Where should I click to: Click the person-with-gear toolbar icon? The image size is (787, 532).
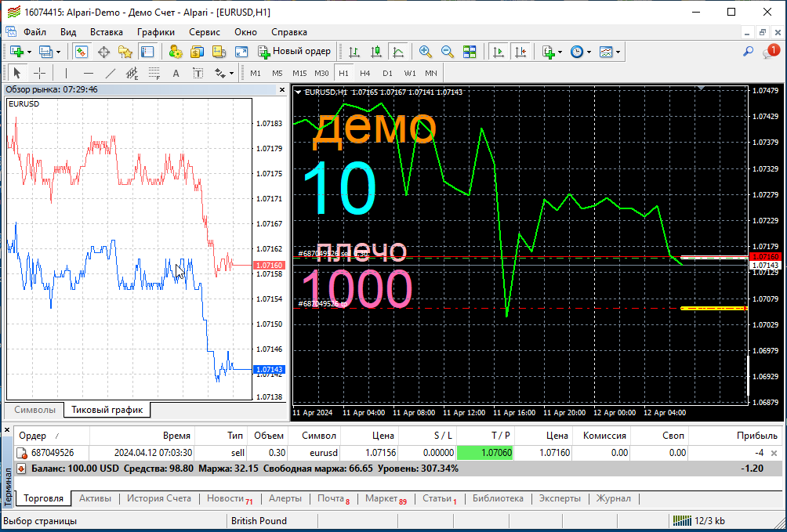tap(175, 52)
